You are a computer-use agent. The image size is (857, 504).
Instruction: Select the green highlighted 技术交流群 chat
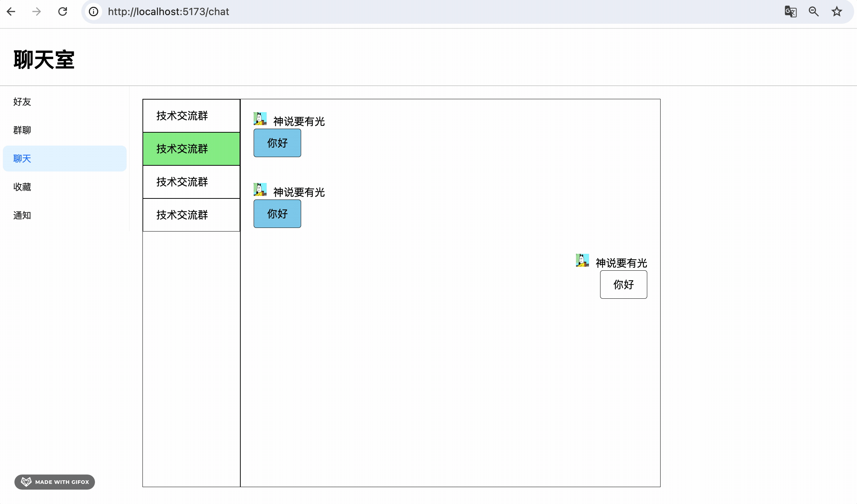tap(191, 149)
